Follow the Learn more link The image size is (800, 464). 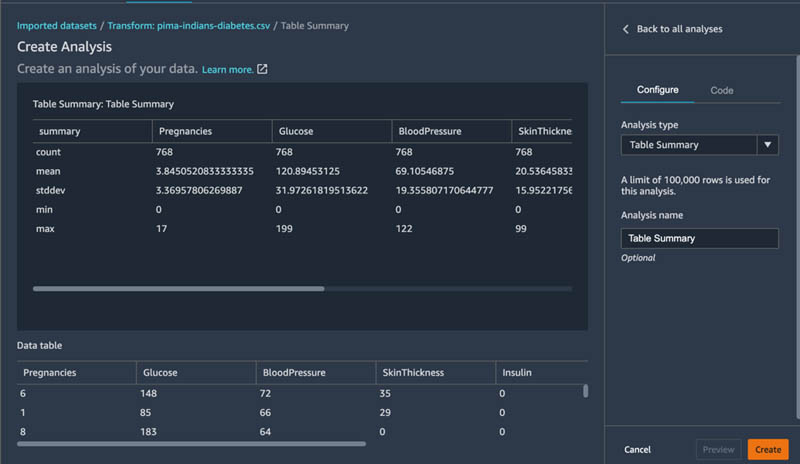click(x=228, y=69)
